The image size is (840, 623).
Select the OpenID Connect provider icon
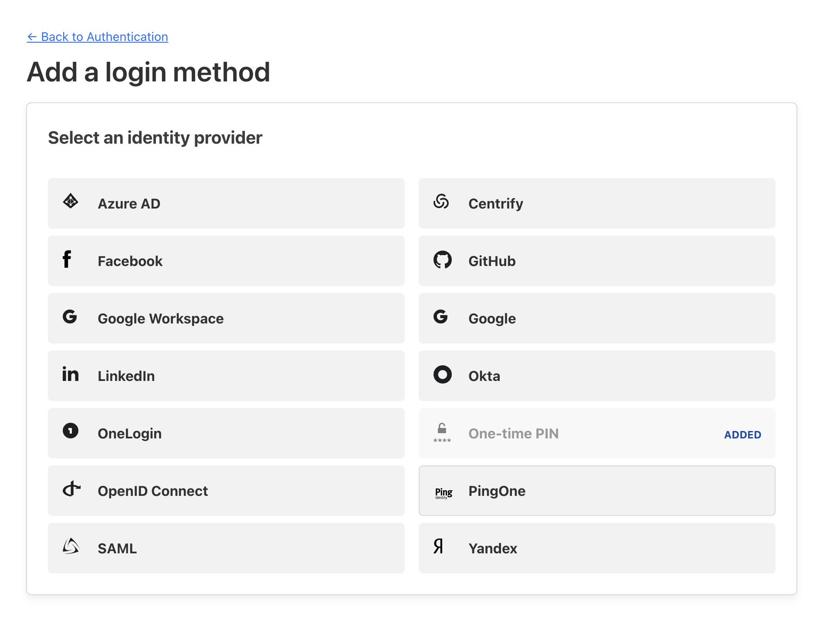point(71,489)
